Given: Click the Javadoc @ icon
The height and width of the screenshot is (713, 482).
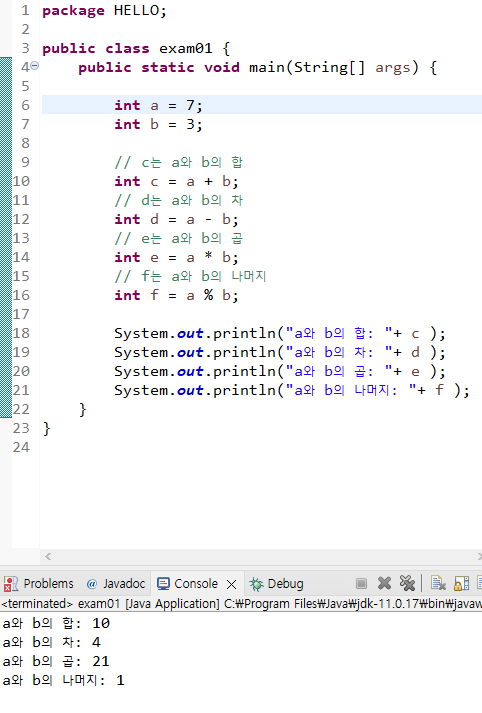Looking at the screenshot, I should coord(92,584).
